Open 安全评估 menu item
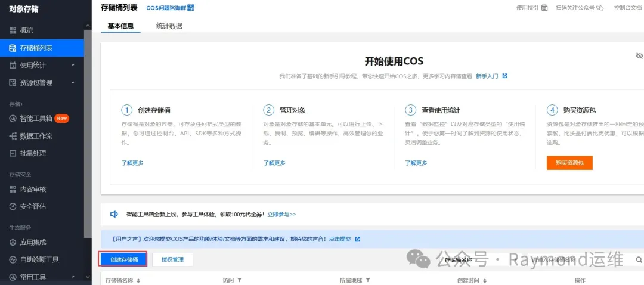This screenshot has width=644, height=285. 42,206
